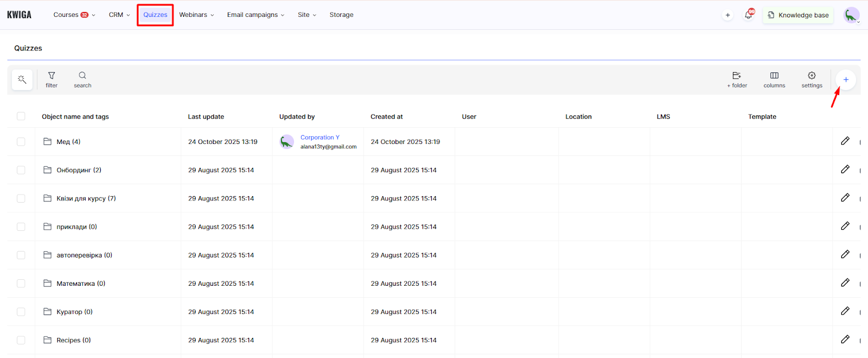This screenshot has height=358, width=868.
Task: Add a new folder with folder icon
Action: point(737,79)
